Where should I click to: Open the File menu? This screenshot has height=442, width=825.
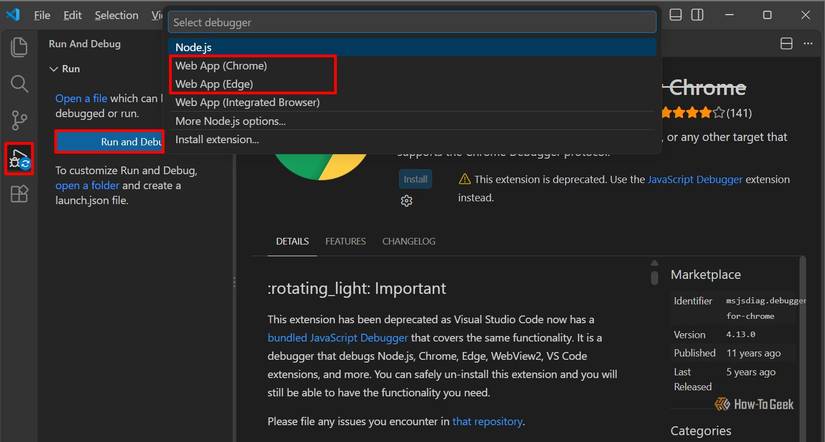[x=42, y=15]
